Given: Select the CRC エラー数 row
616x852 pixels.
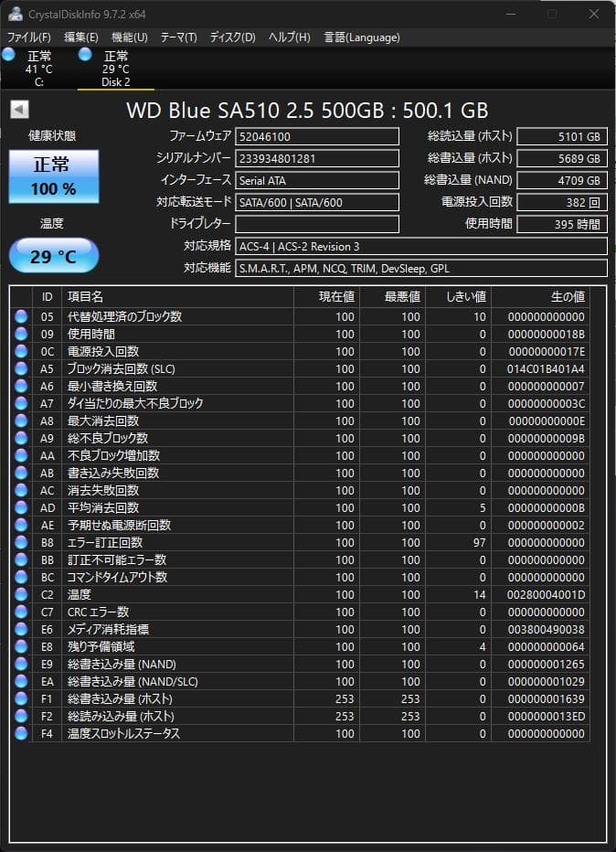Looking at the screenshot, I should 300,612.
